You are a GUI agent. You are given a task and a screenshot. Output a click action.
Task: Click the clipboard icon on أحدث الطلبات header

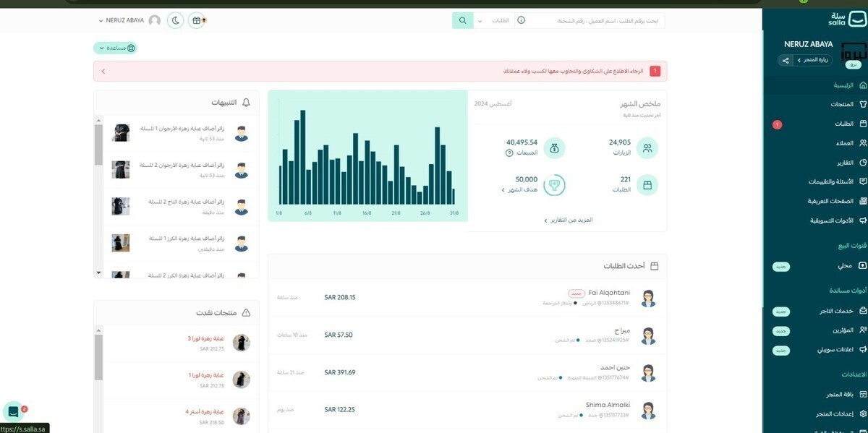point(655,266)
